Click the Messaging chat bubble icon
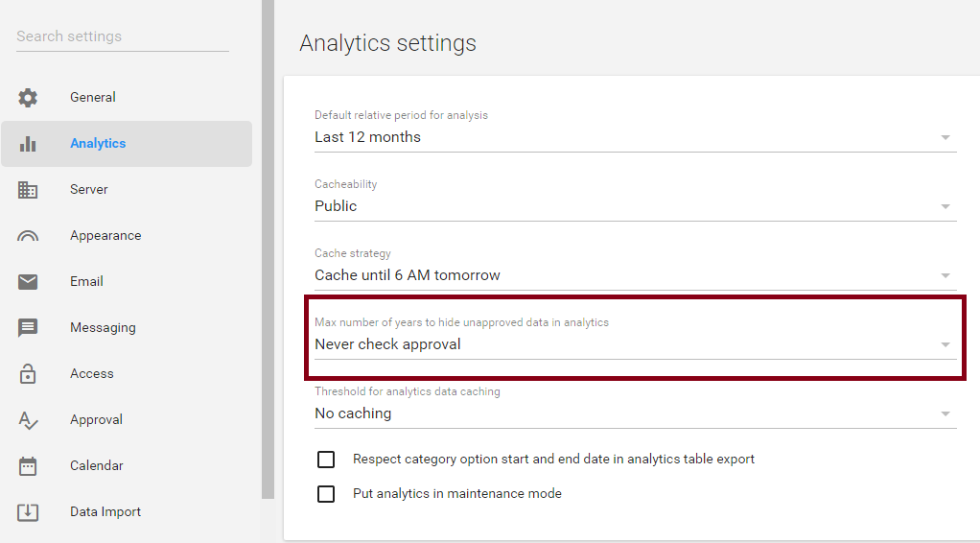The image size is (980, 543). pyautogui.click(x=28, y=328)
